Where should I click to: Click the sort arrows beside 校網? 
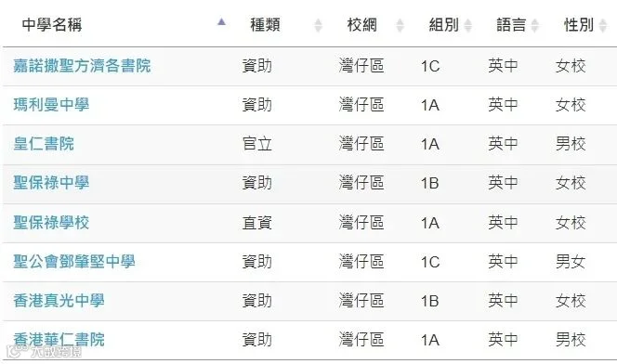tap(400, 25)
